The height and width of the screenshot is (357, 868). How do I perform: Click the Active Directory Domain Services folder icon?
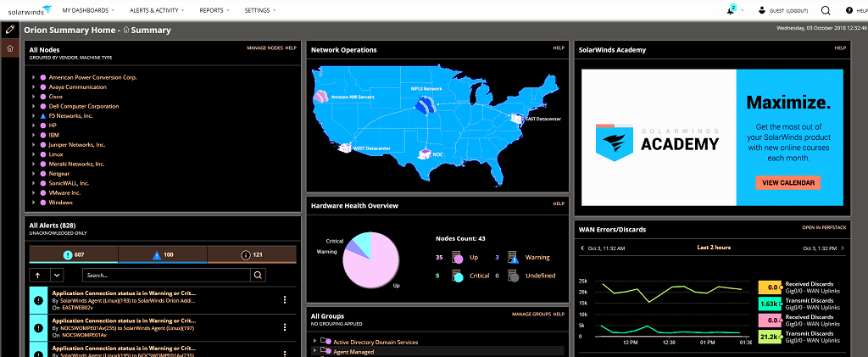(x=326, y=342)
